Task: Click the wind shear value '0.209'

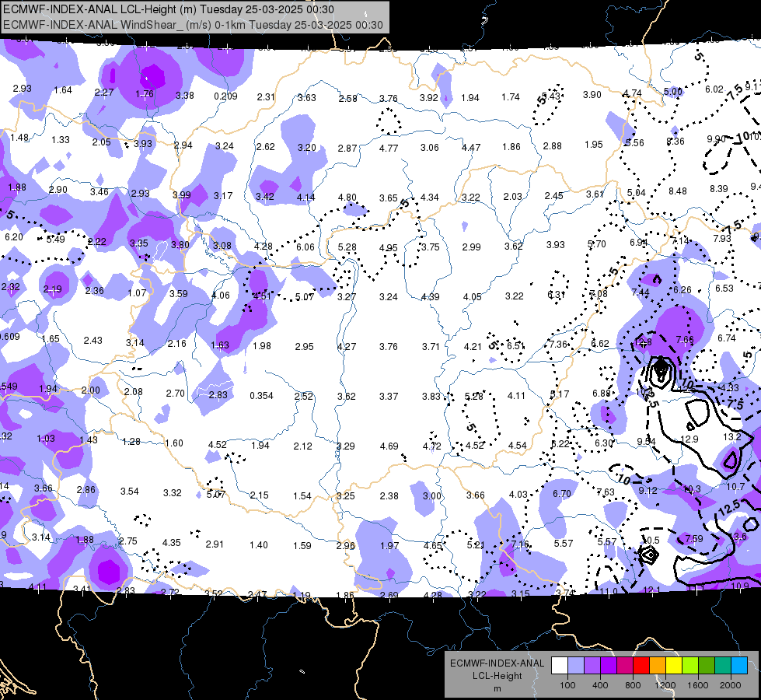Action: pos(225,96)
